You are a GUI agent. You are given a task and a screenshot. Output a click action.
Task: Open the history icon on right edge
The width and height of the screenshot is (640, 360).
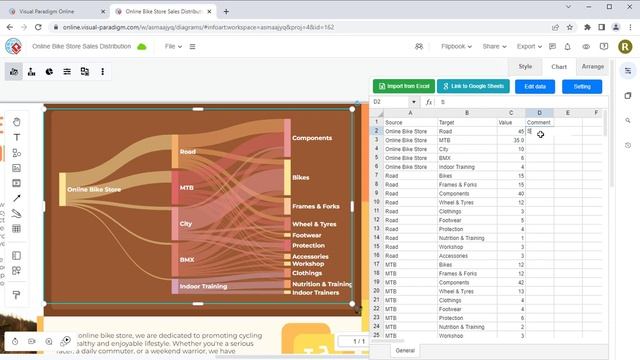(x=628, y=145)
